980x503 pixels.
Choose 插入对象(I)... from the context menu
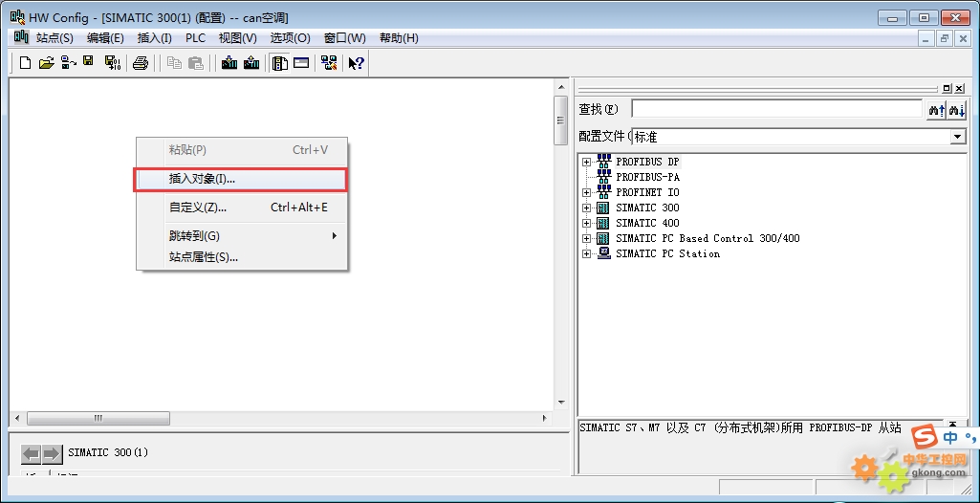point(242,180)
